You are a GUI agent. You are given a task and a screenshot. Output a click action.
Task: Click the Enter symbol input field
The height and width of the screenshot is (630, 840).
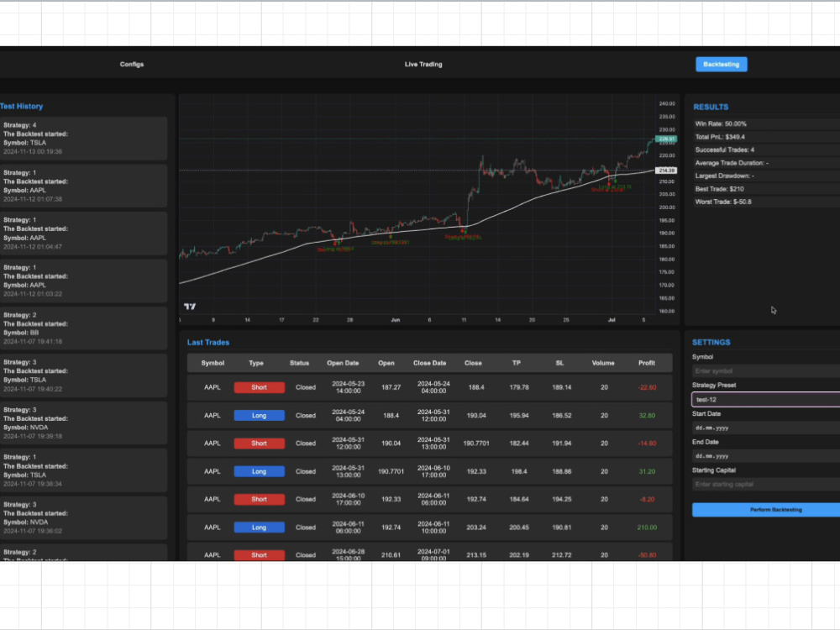click(x=764, y=370)
